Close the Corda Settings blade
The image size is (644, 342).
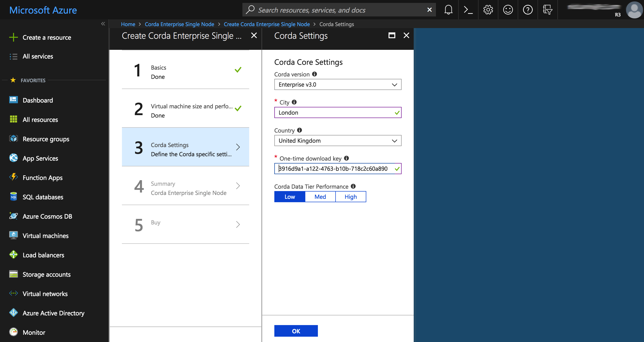point(406,36)
